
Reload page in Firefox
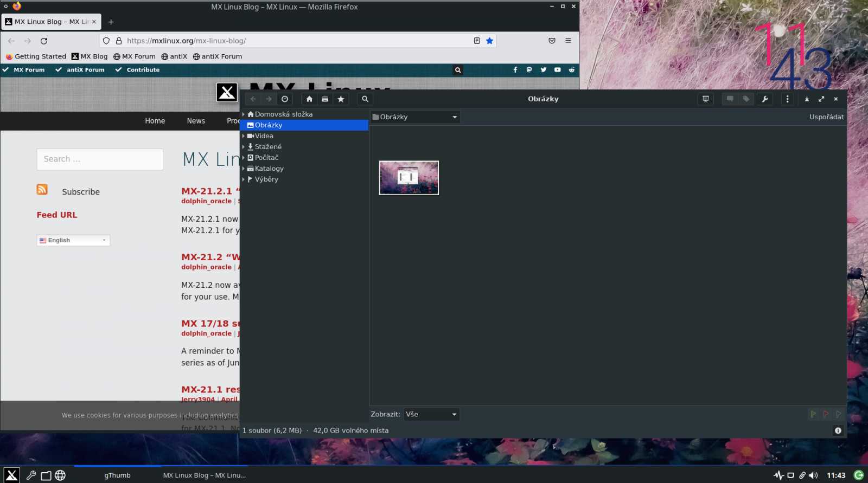pyautogui.click(x=44, y=41)
